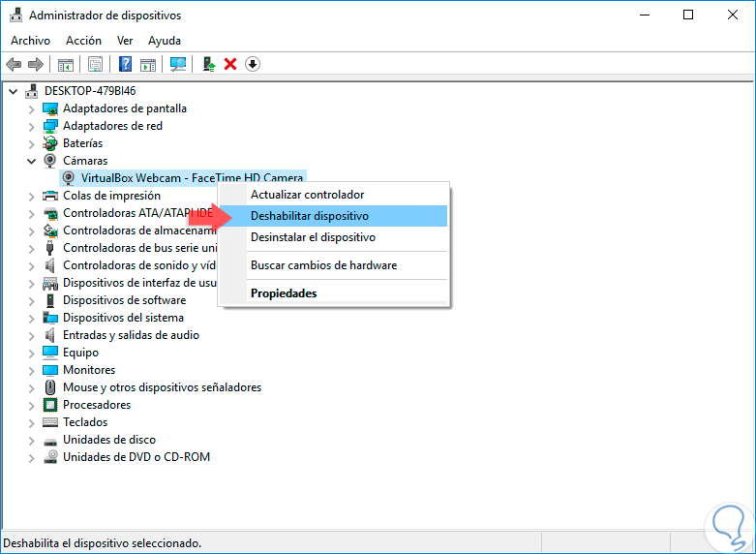Expand the Equipo chevron

click(x=31, y=354)
